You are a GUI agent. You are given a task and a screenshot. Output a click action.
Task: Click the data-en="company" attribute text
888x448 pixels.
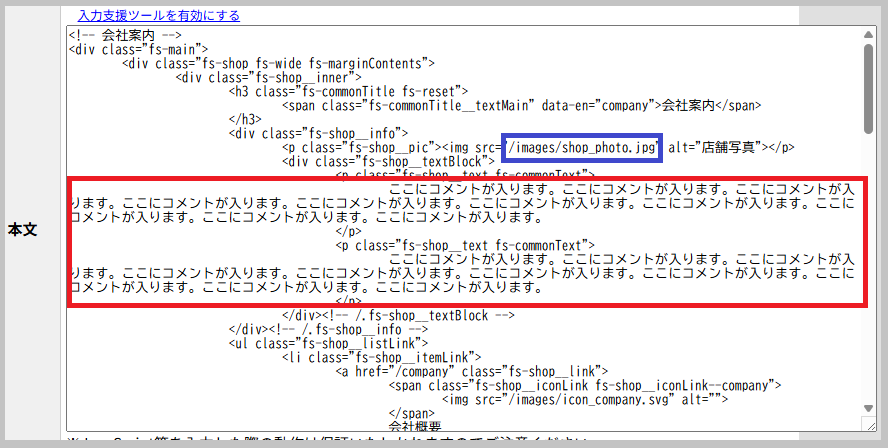click(602, 105)
